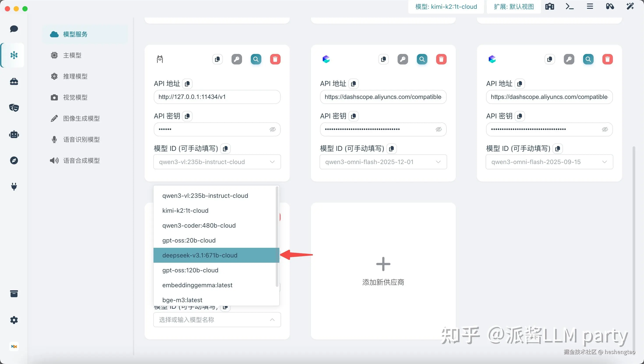This screenshot has width=644, height=364.
Task: Show Ollama API key with eye icon
Action: [272, 129]
